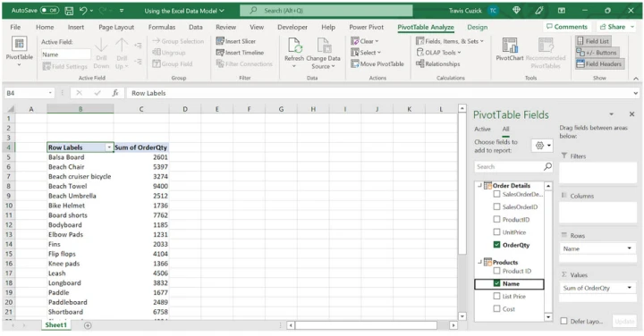The height and width of the screenshot is (336, 644).
Task: Click the Save icon in title bar
Action: coord(70,11)
